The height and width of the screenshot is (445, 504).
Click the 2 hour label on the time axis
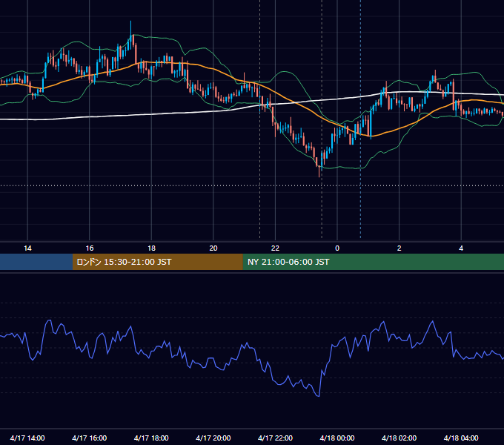coord(399,248)
